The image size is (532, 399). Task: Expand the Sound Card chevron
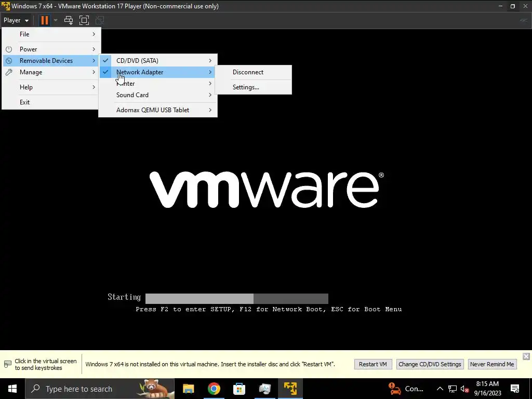coord(210,95)
